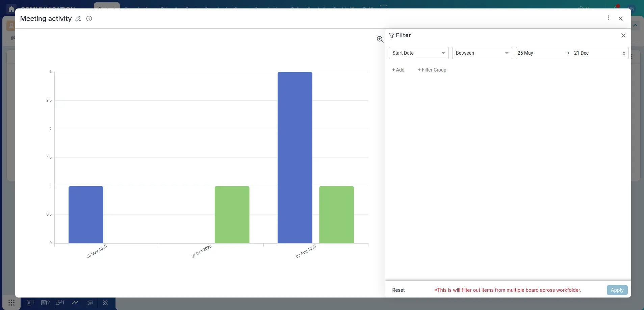Open the chat bubbles icon in bottom toolbar
The height and width of the screenshot is (310, 644).
coord(89,303)
